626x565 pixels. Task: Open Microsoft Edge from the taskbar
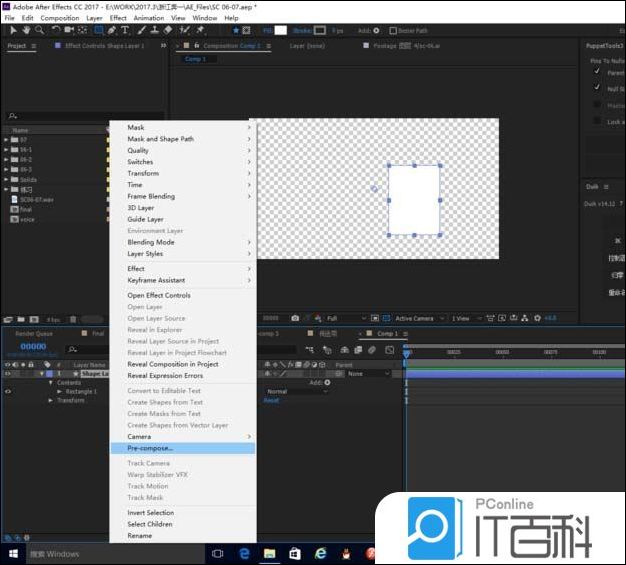click(244, 553)
